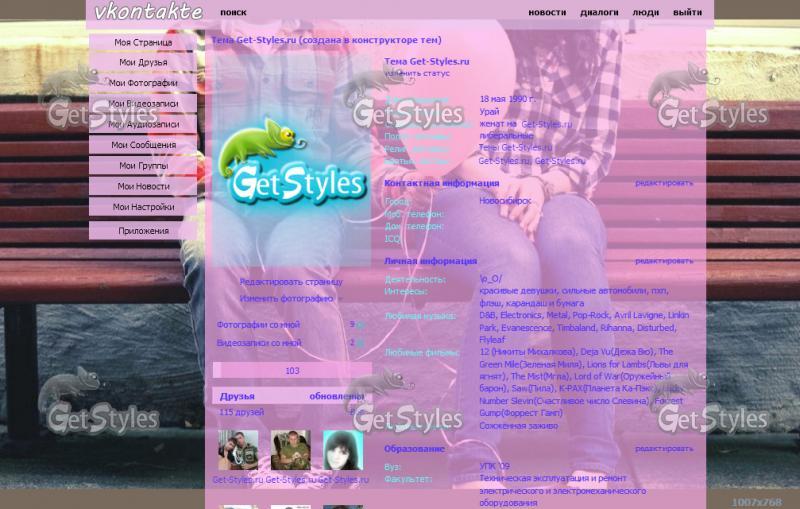Open Мои Фотографии in sidebar
800x509 pixels.
point(143,83)
